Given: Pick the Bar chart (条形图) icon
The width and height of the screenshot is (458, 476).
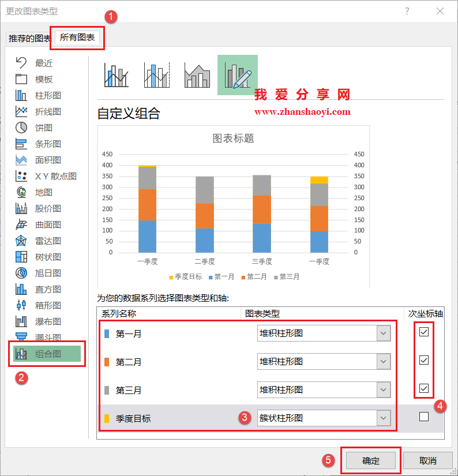Looking at the screenshot, I should (x=21, y=144).
